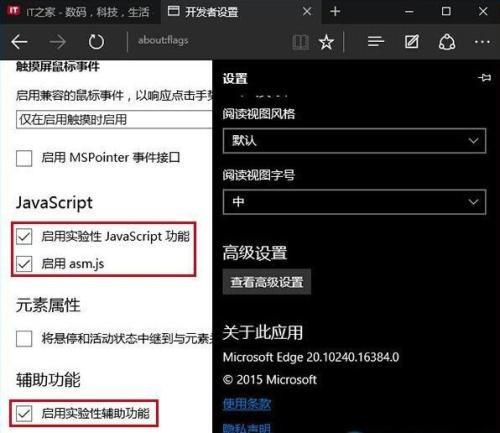Expand 阅读视图风格 dropdown showing 默认
This screenshot has width=500, height=433.
[x=354, y=141]
